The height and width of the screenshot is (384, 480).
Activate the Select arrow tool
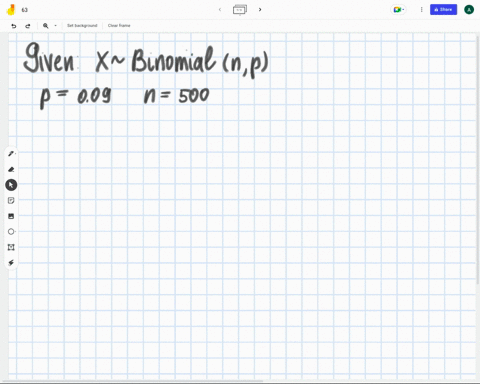(11, 185)
